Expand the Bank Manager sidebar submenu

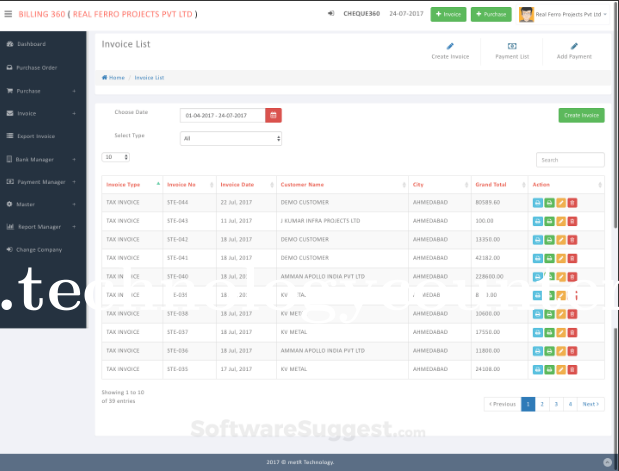pyautogui.click(x=74, y=160)
